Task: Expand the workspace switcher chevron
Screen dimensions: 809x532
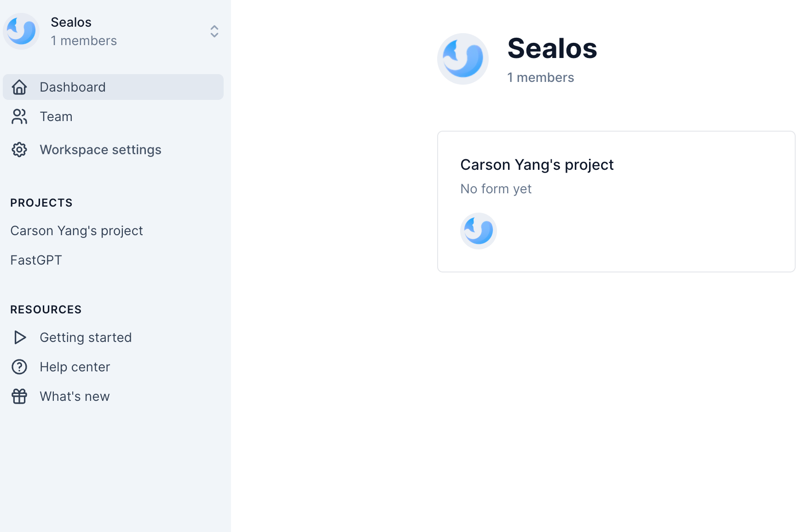Action: (214, 31)
